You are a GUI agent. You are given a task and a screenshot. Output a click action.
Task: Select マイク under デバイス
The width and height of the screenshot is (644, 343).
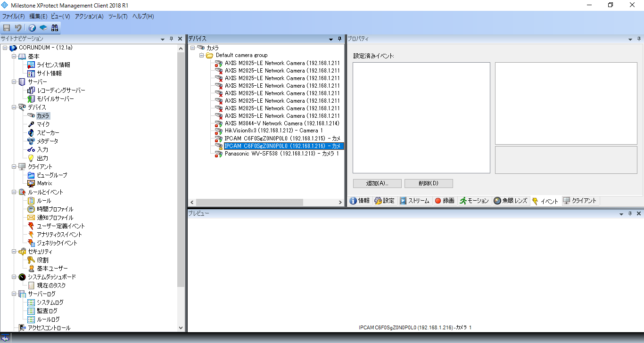43,124
